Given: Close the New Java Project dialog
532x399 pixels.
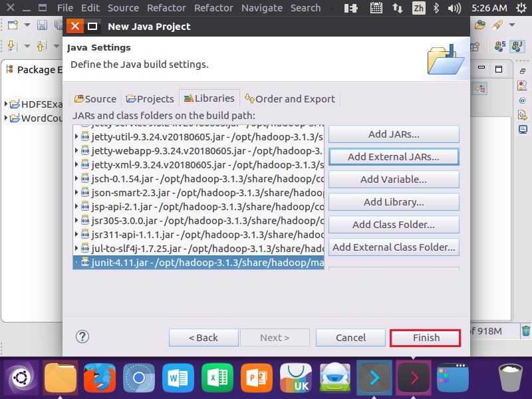Looking at the screenshot, I should pos(75,26).
